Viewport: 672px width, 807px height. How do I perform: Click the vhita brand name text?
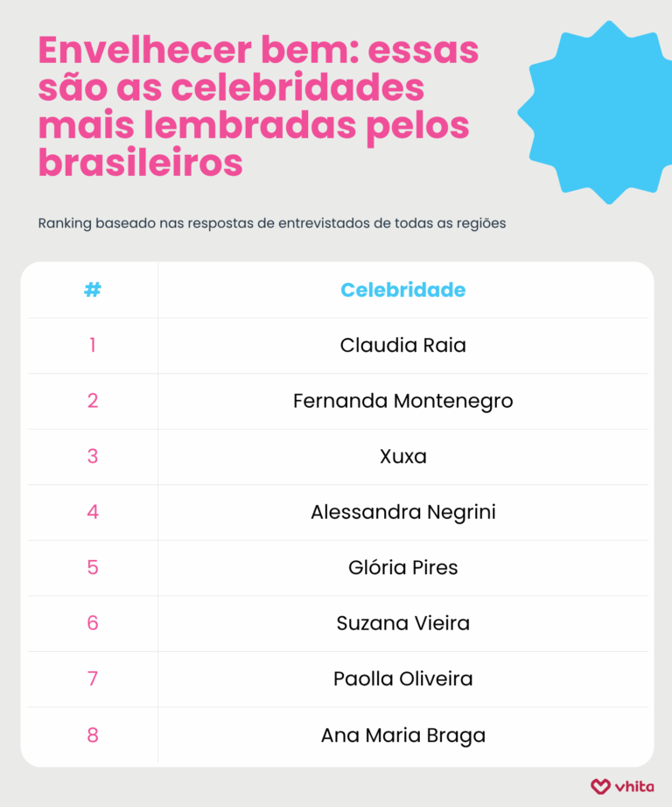pos(634,786)
